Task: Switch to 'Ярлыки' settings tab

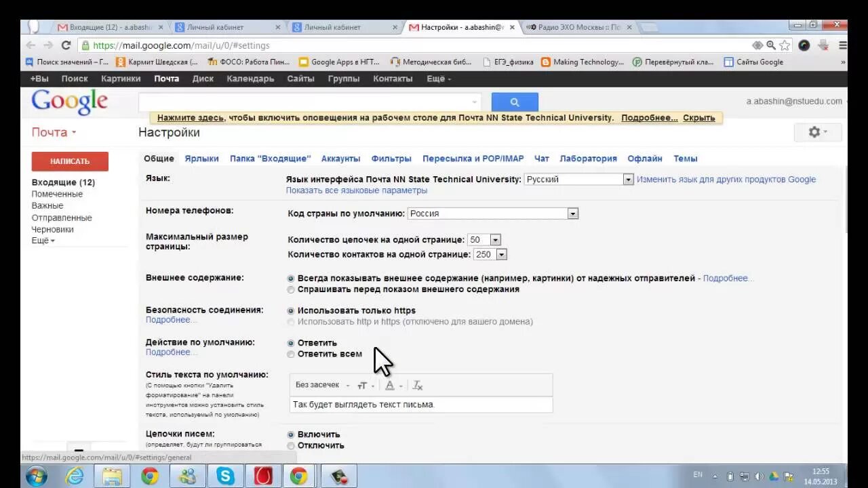Action: 202,159
